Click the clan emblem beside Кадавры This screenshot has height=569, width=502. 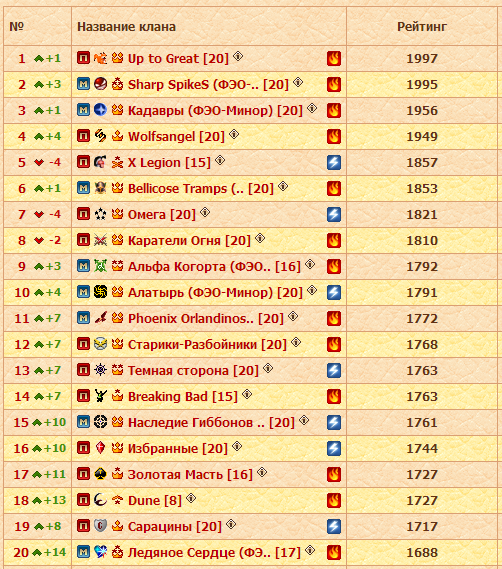(100, 110)
